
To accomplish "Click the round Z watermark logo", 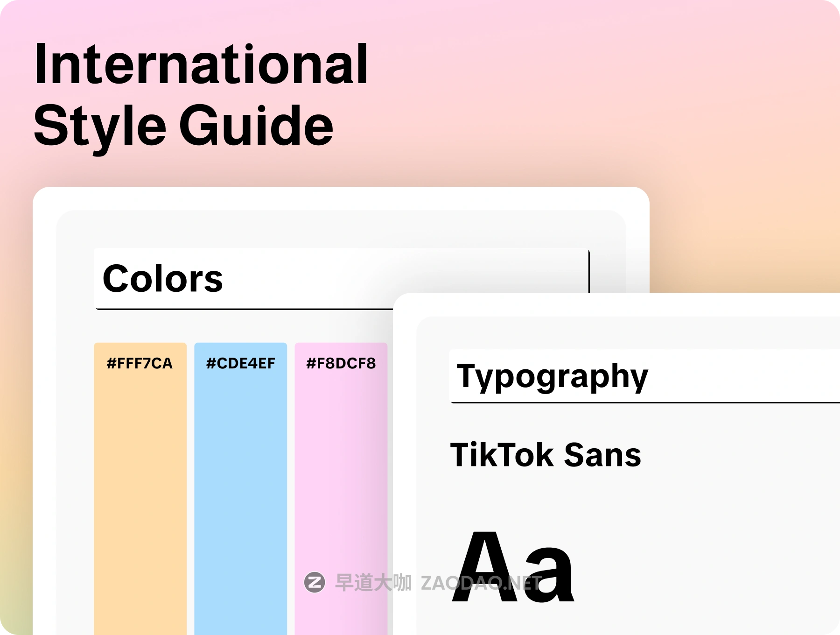I will pyautogui.click(x=315, y=583).
